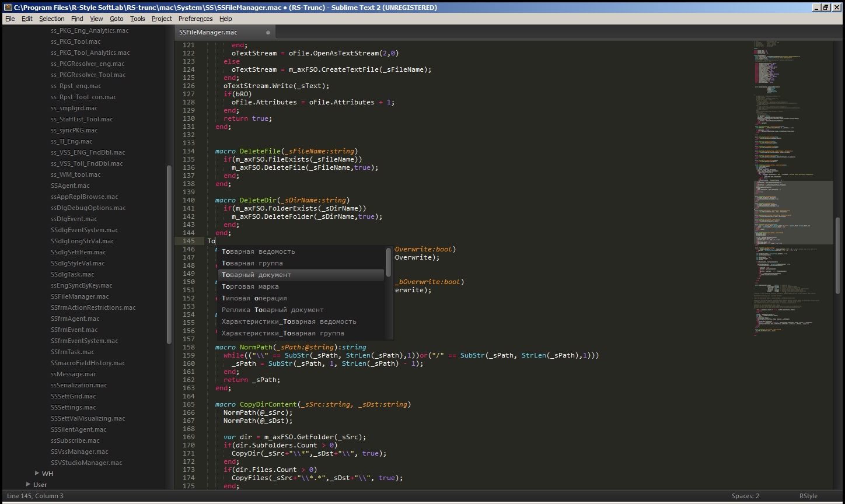Click line number 134 in gutter

[x=188, y=151]
